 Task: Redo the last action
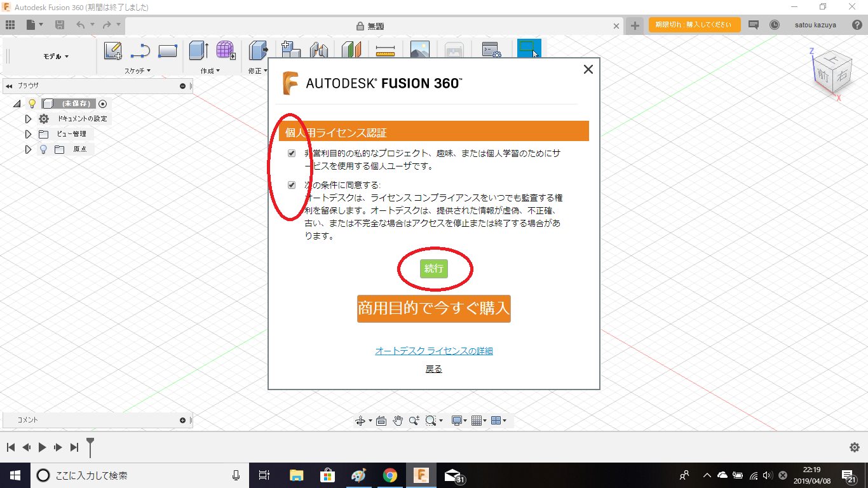pos(107,25)
